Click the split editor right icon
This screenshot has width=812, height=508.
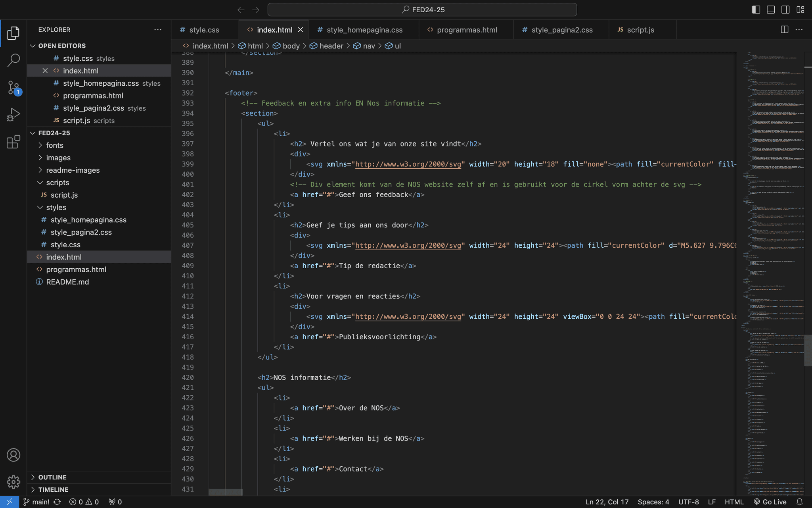click(784, 30)
